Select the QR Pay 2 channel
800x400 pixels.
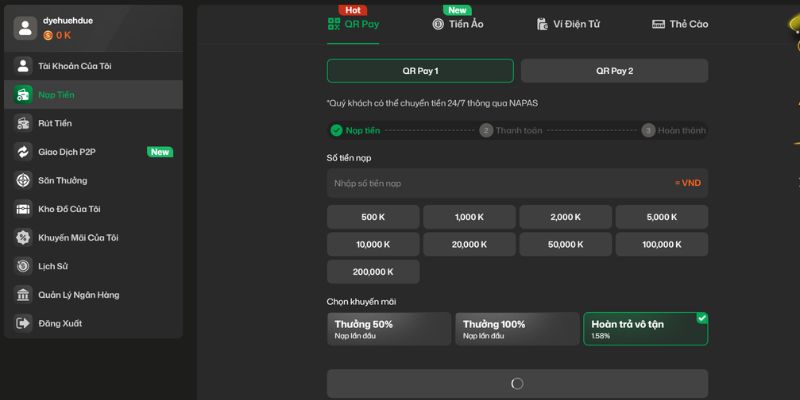(x=614, y=71)
